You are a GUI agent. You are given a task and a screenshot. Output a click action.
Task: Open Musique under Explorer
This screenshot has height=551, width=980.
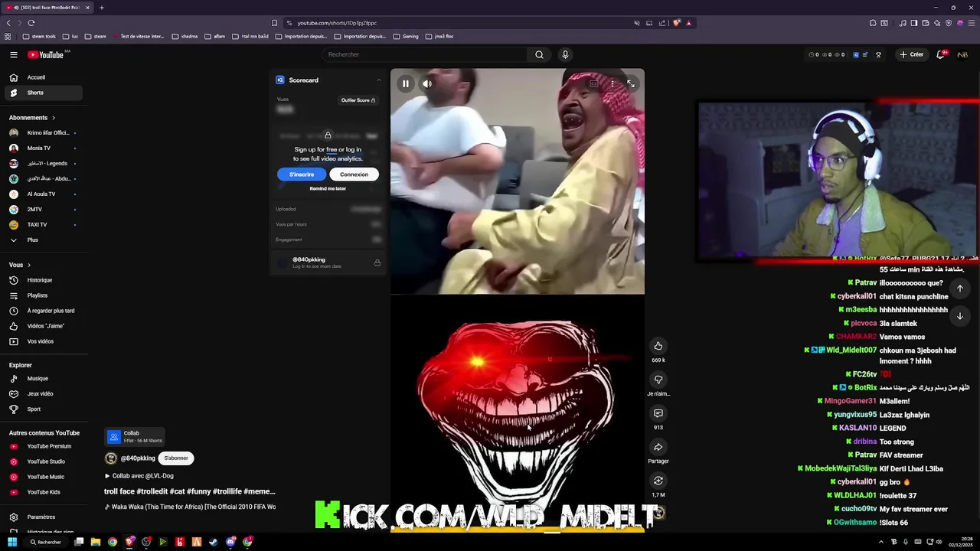42,378
